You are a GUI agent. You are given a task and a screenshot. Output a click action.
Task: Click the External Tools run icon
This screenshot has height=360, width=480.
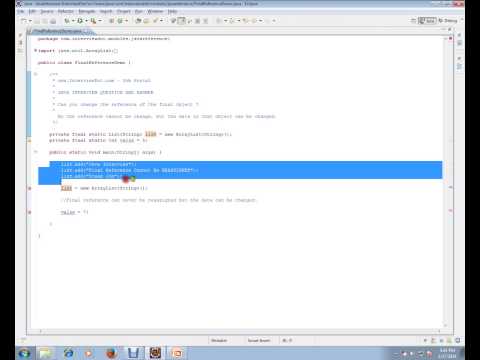point(93,21)
